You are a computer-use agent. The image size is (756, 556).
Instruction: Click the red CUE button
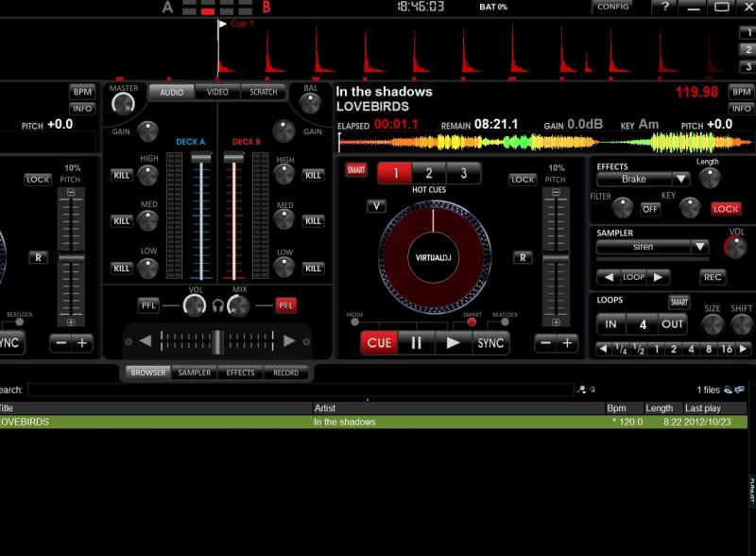coord(379,343)
